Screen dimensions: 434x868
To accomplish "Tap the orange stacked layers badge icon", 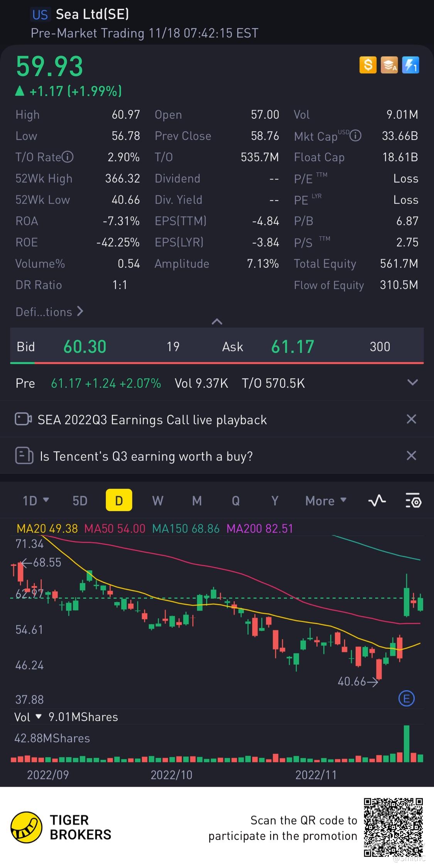I will pos(389,65).
